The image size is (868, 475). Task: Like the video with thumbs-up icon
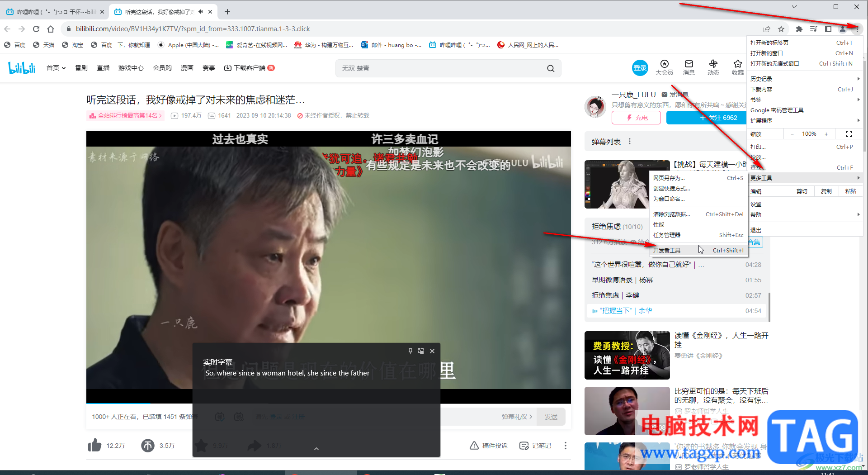point(94,446)
